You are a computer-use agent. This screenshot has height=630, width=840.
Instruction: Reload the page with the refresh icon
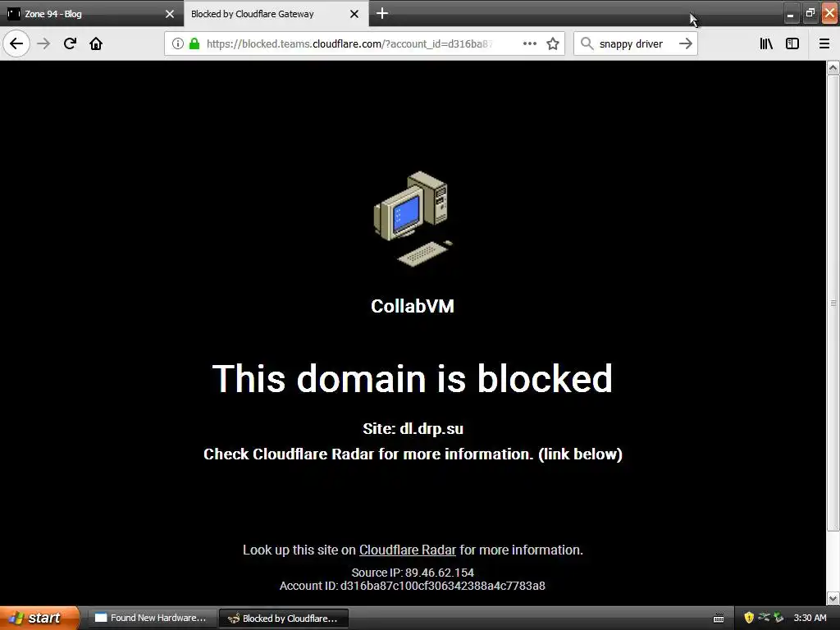coord(70,43)
